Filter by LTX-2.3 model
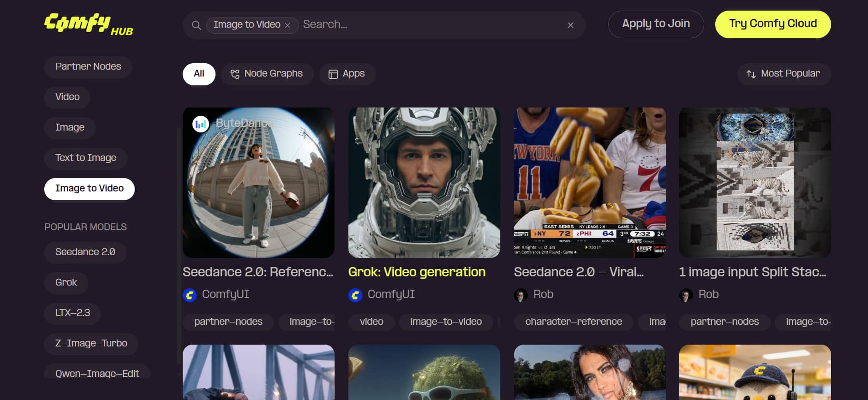This screenshot has height=400, width=868. tap(72, 313)
